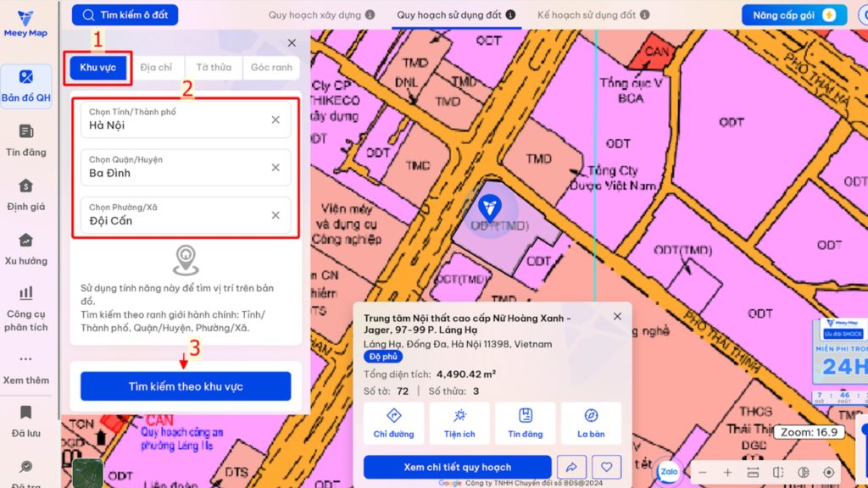868x488 pixels.
Task: Open Xem chi tiết quy hoạch details
Action: [458, 466]
